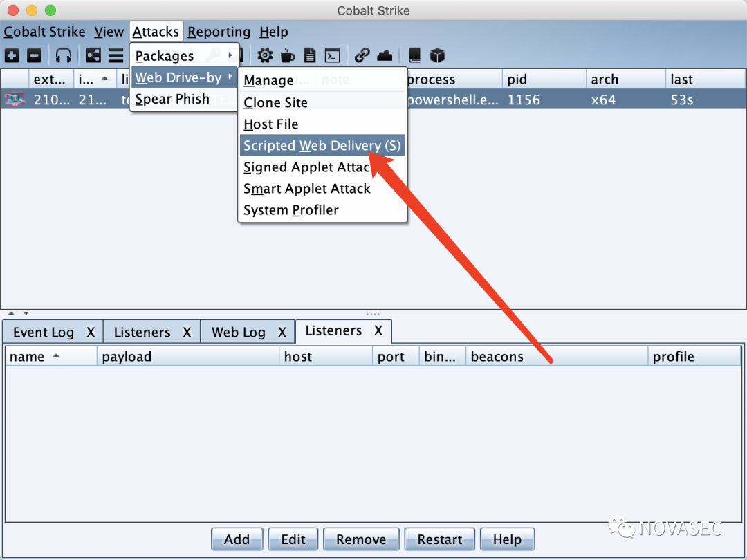Click the host column header

point(326,356)
